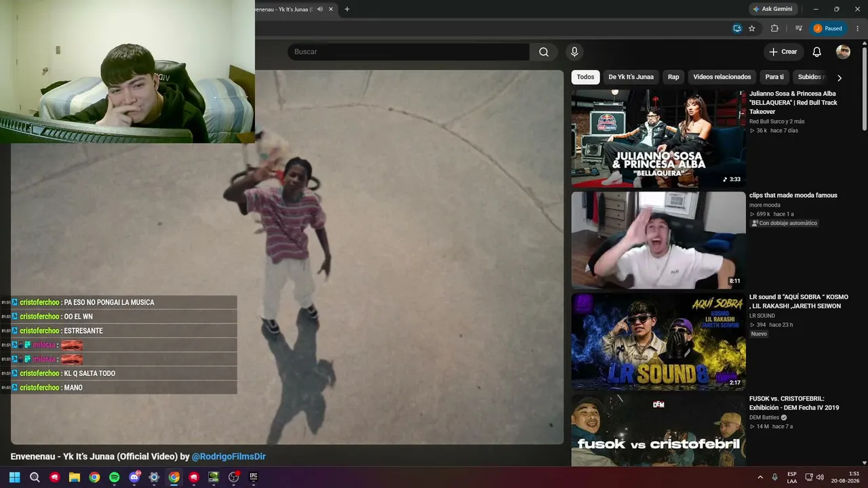868x488 pixels.
Task: Open the @RodrigoFilmsDir channel link
Action: click(x=229, y=457)
